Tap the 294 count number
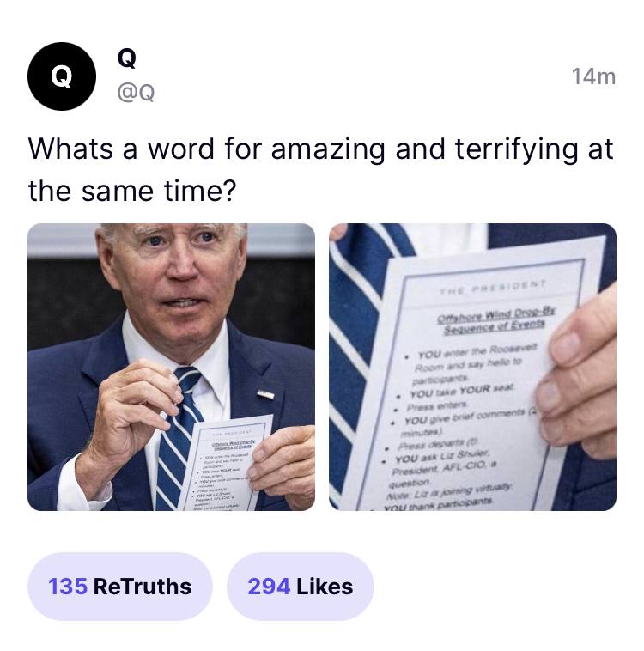Viewport: 644px width, 651px height. coord(269,587)
